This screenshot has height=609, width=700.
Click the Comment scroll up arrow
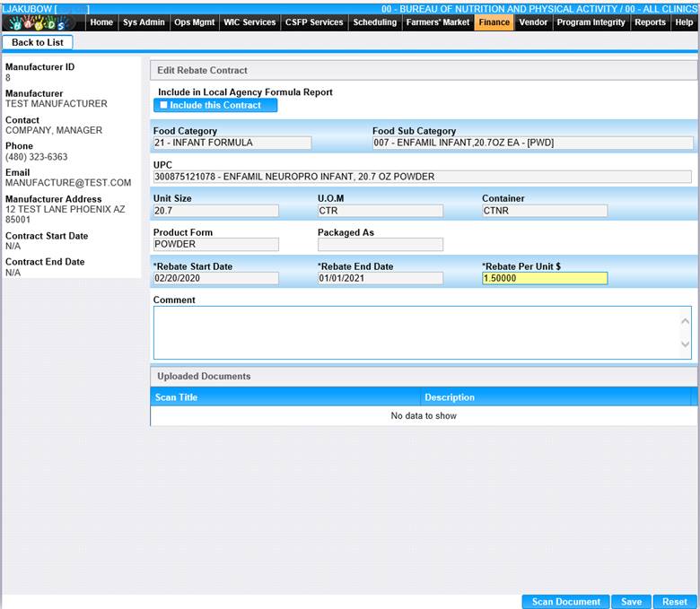pos(686,321)
